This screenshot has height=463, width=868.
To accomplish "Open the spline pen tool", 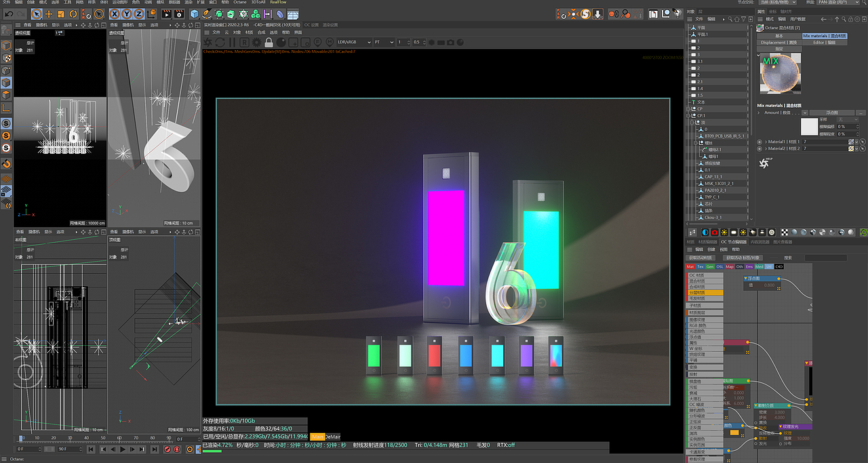I will click(206, 14).
